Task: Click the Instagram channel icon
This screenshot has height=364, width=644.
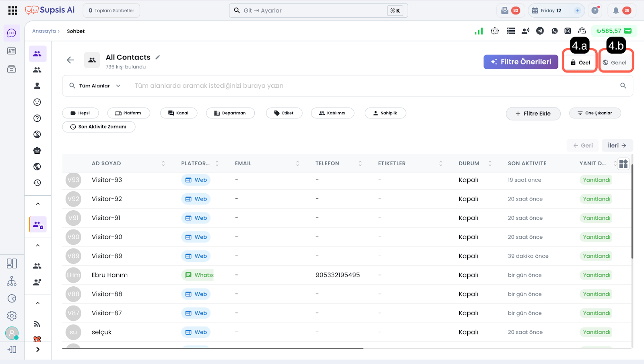Action: pyautogui.click(x=568, y=31)
